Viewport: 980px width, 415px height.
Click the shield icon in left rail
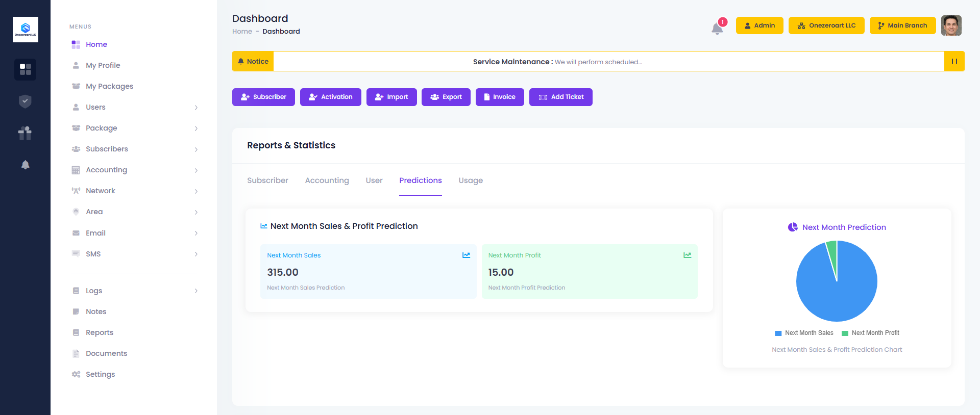click(25, 101)
